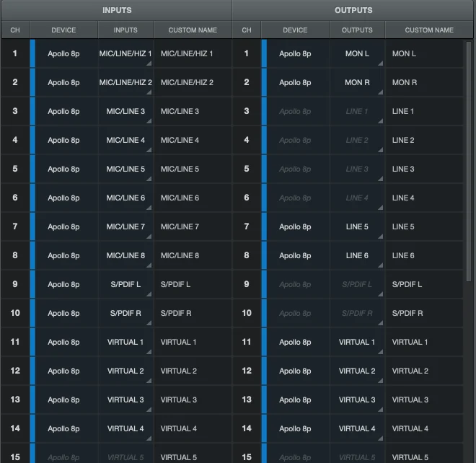Image resolution: width=476 pixels, height=463 pixels.
Task: Open the VIRTUAL 4 output dropdown
Action: point(357,428)
